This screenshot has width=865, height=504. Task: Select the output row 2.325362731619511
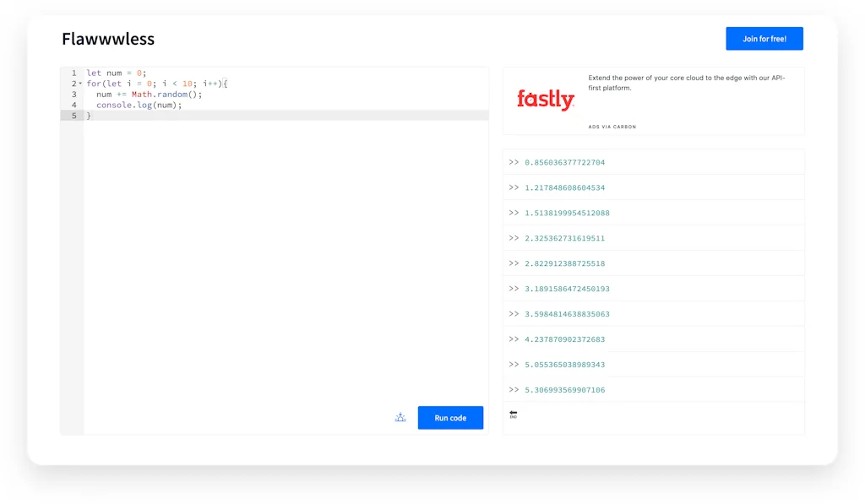[564, 238]
